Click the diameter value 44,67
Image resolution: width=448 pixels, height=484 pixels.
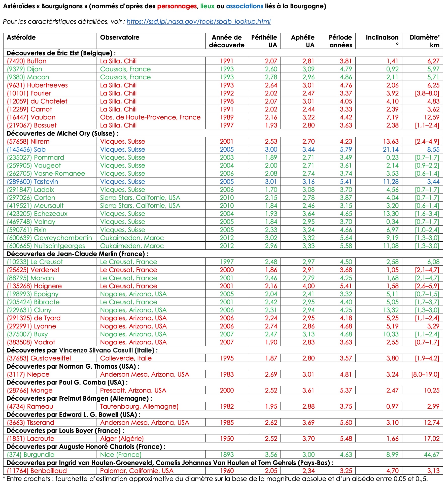click(431, 455)
